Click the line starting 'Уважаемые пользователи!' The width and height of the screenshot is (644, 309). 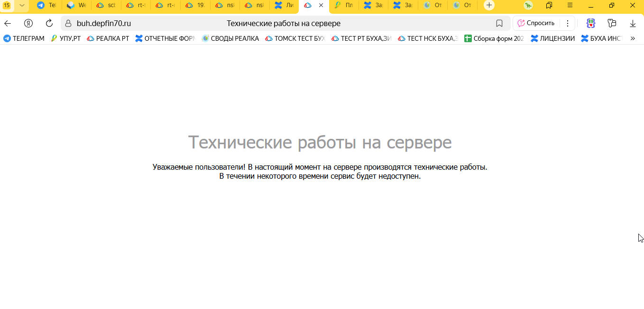[x=320, y=167]
